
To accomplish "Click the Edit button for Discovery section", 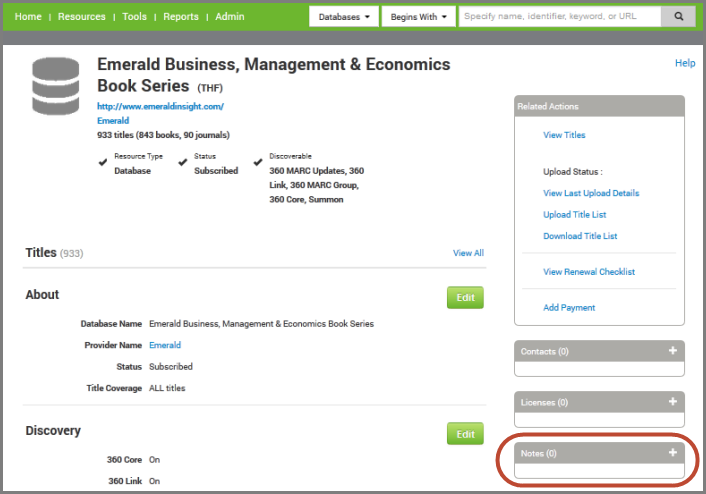I will [465, 434].
